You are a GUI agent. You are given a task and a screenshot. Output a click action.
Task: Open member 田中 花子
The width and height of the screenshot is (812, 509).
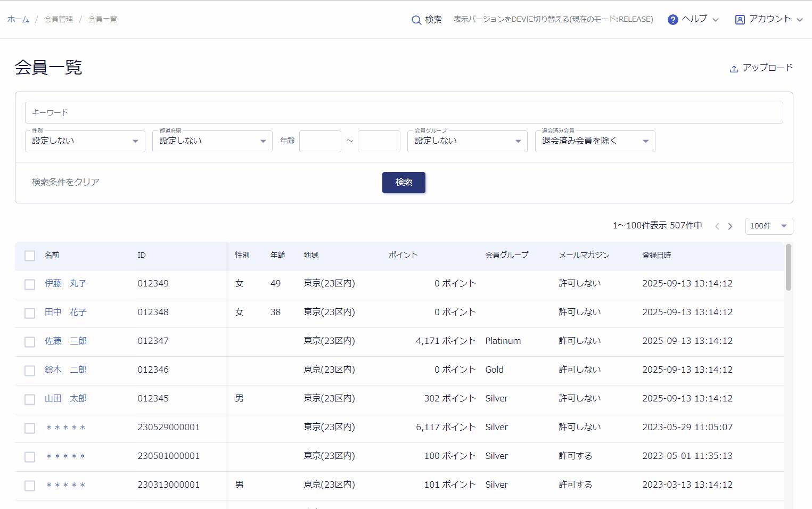click(65, 312)
